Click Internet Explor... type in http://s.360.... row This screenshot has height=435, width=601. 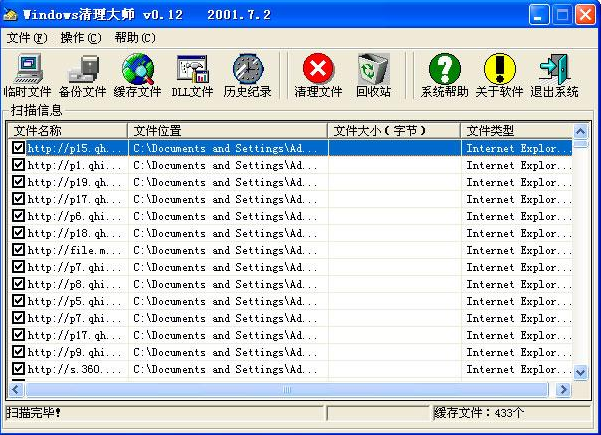point(519,369)
